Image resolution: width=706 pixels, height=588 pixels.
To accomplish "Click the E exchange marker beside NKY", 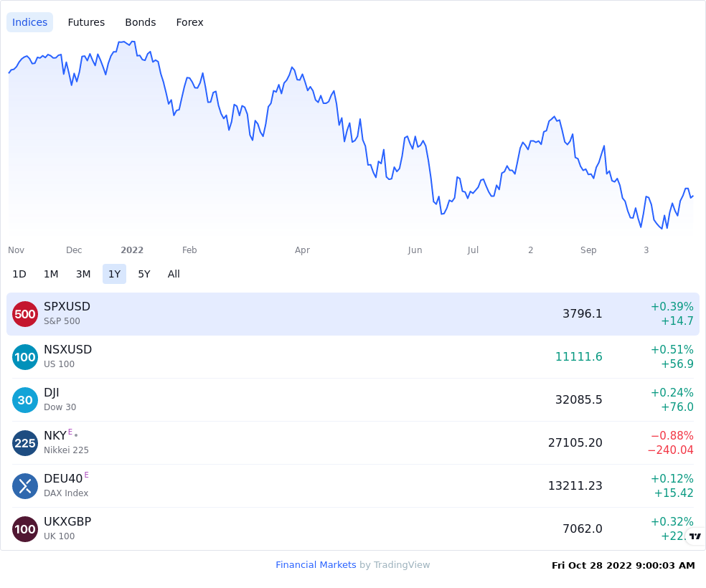I will pyautogui.click(x=70, y=432).
